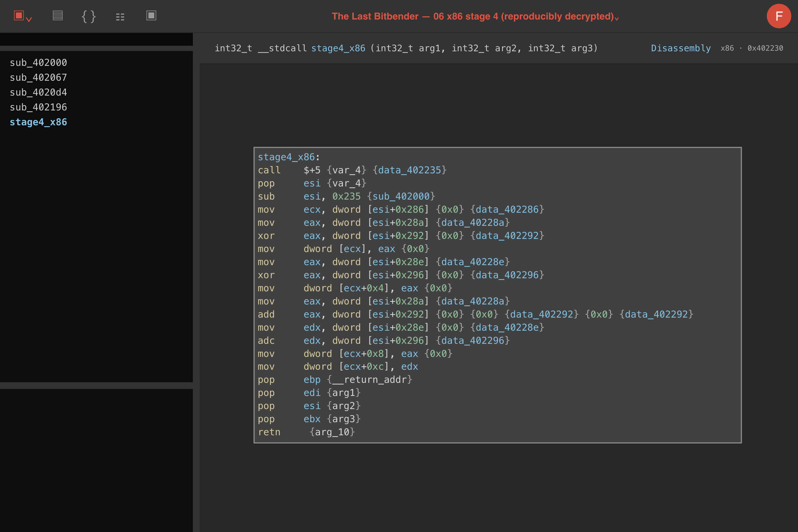The image size is (798, 532).
Task: Click arg1 annotation on pop edi line
Action: tap(343, 392)
